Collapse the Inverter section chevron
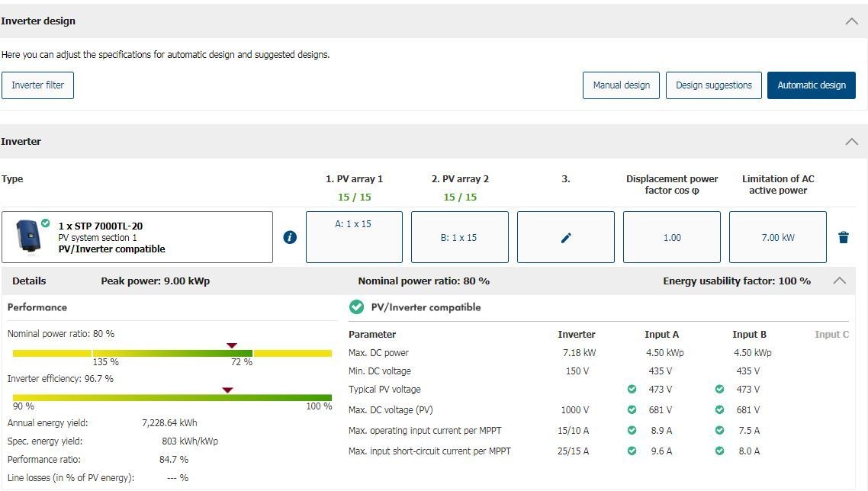The height and width of the screenshot is (491, 868). [852, 142]
